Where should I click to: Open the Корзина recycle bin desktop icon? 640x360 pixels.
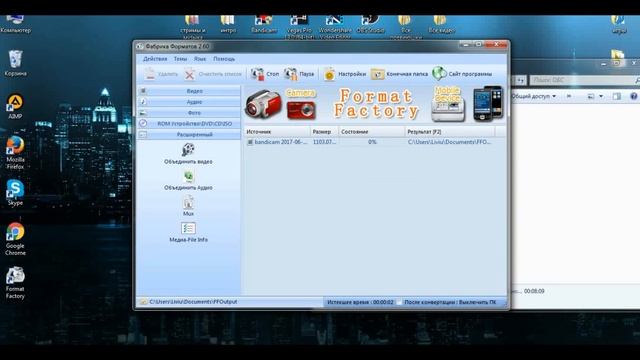pyautogui.click(x=15, y=63)
